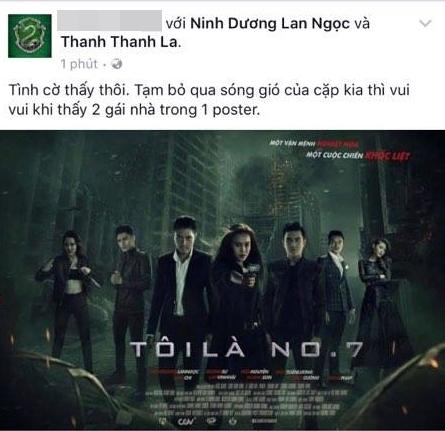445x431 pixels.
Task: Click the post caption text
Action: tap(209, 100)
